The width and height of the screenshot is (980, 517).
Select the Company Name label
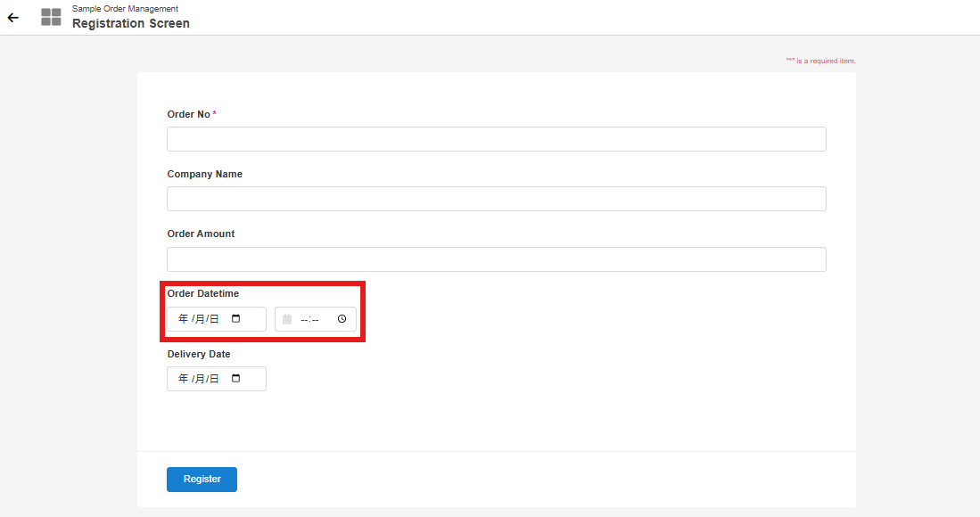coord(204,174)
